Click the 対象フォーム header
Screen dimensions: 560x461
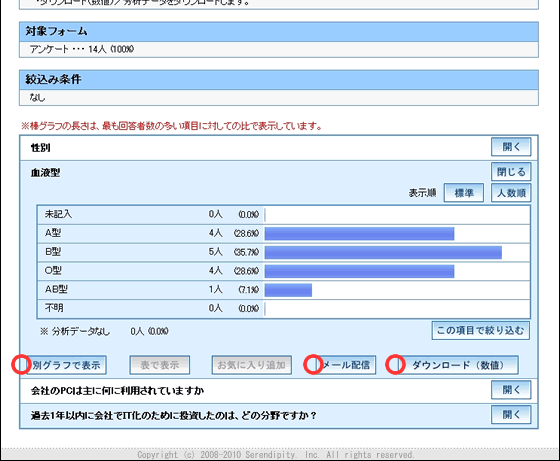(56, 31)
